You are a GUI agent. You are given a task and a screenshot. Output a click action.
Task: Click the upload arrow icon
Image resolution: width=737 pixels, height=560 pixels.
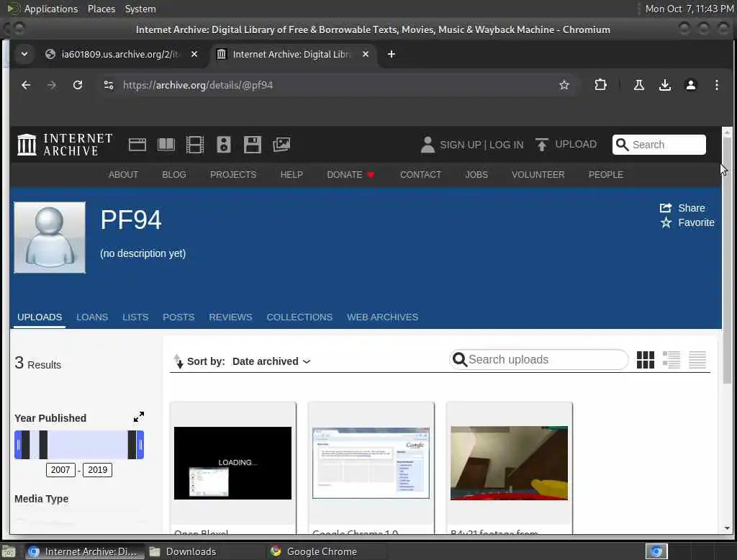click(541, 145)
